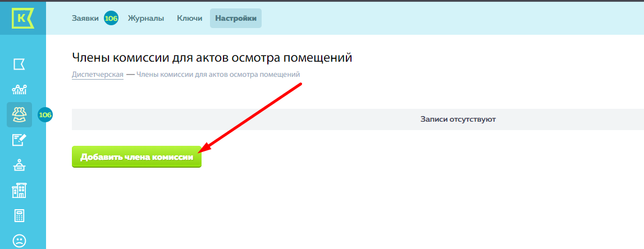Screen dimensions: 644x249
Task: Open the reception desk sidebar icon
Action: [x=19, y=165]
